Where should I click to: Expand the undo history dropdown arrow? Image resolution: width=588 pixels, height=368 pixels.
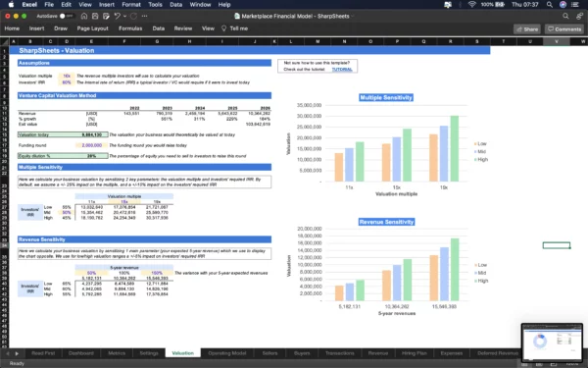(x=124, y=16)
